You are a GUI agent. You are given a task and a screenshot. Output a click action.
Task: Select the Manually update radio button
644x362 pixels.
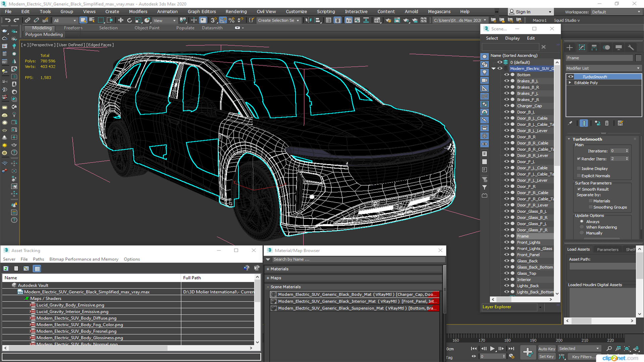pyautogui.click(x=582, y=233)
